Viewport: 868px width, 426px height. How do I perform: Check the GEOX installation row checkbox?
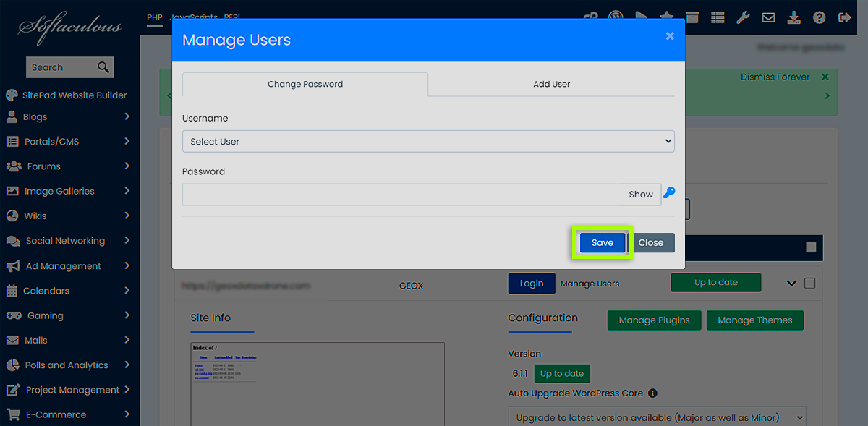(x=809, y=284)
